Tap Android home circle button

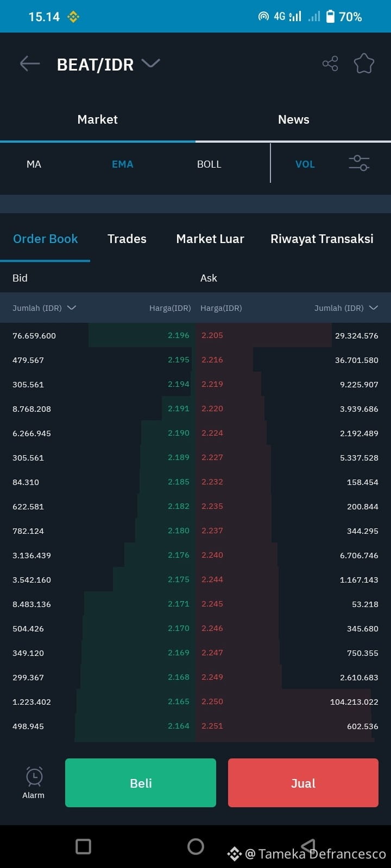(x=195, y=846)
